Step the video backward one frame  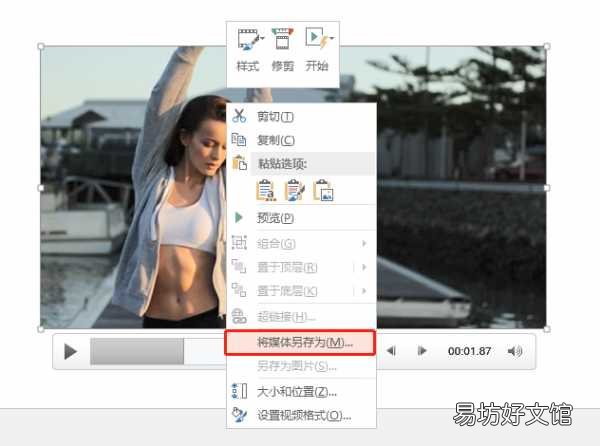click(x=391, y=350)
